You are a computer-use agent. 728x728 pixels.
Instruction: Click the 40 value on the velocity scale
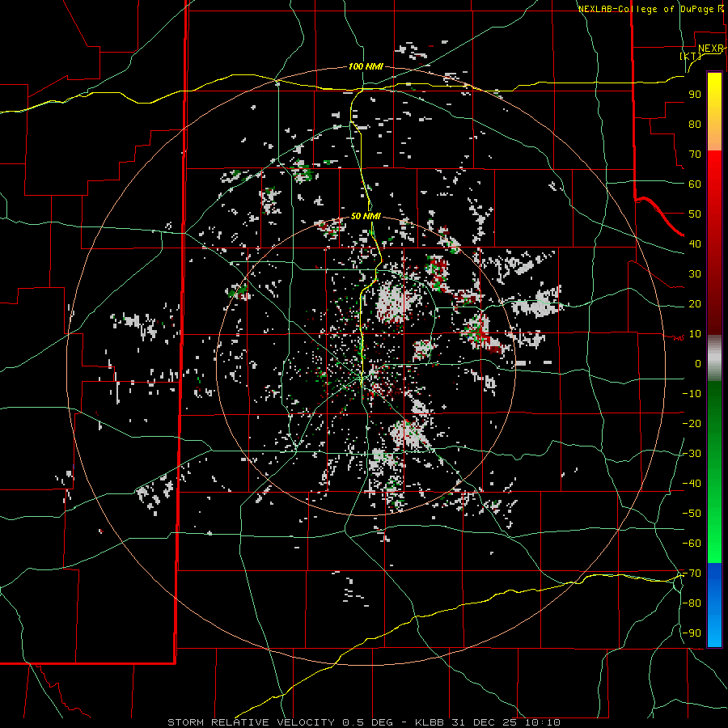click(x=695, y=244)
